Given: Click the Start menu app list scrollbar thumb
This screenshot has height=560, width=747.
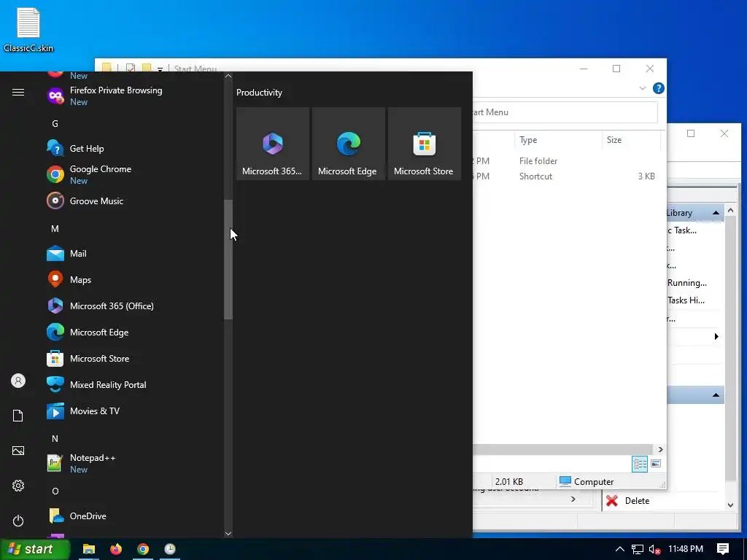Looking at the screenshot, I should click(228, 260).
